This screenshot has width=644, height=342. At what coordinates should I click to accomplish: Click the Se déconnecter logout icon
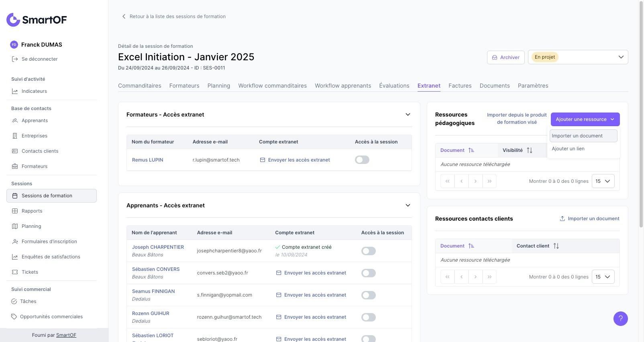click(15, 59)
